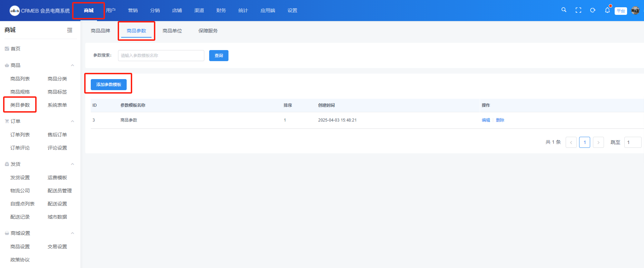Collapse the sidebar menu with fold icon
Viewport: 644px width, 268px height.
click(70, 30)
